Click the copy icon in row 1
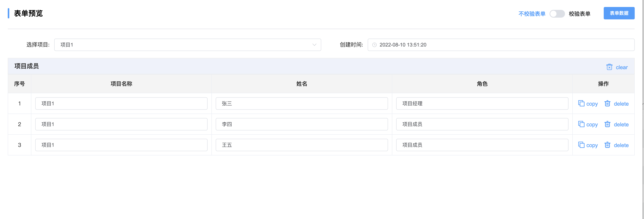 581,103
